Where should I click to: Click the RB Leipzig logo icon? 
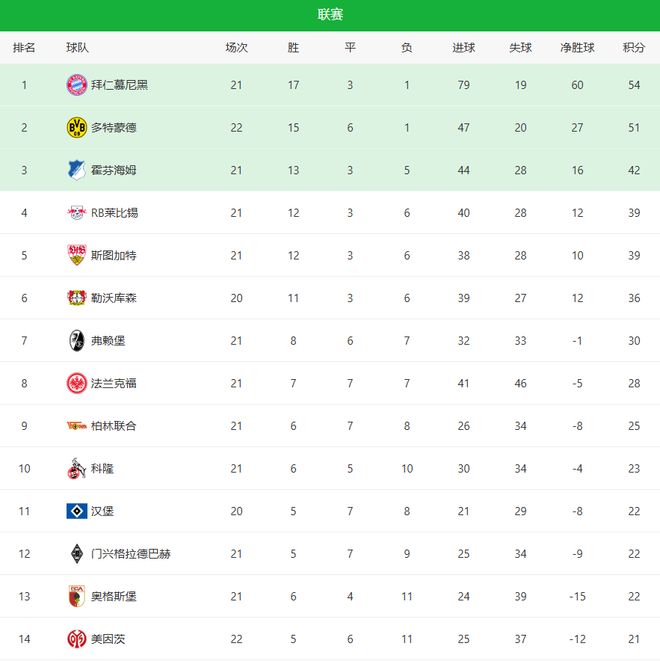point(76,212)
